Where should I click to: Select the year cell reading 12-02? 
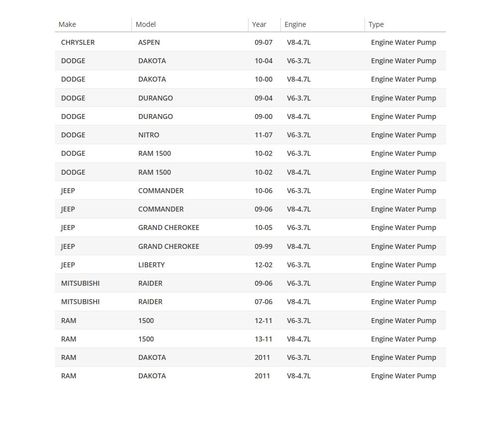[263, 265]
